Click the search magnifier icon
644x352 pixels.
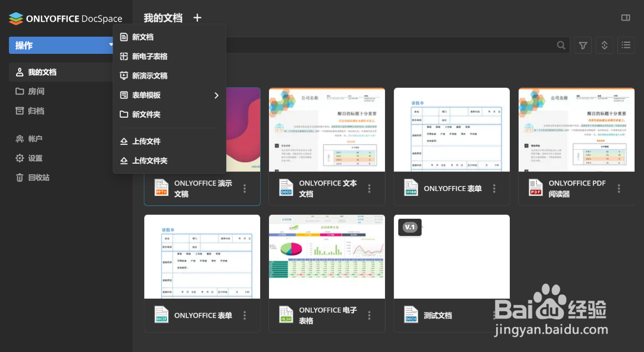click(x=561, y=45)
